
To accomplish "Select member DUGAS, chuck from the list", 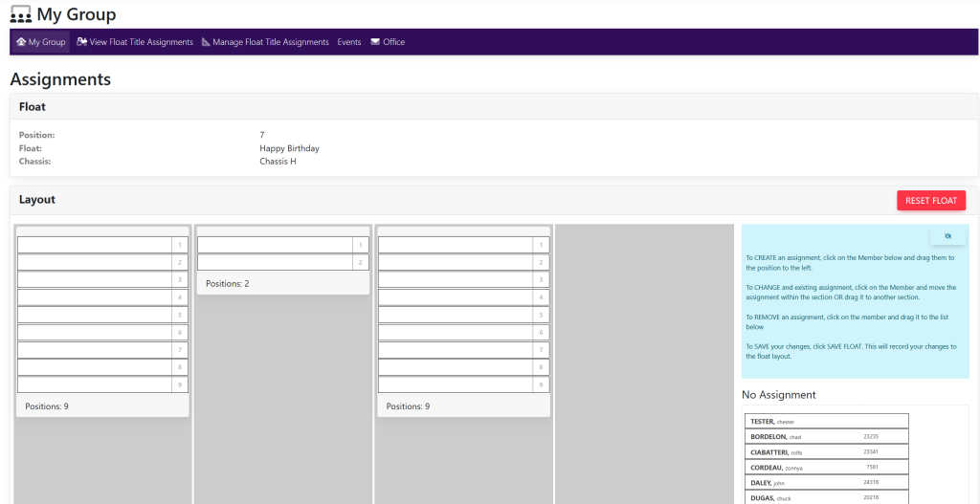I will (825, 497).
